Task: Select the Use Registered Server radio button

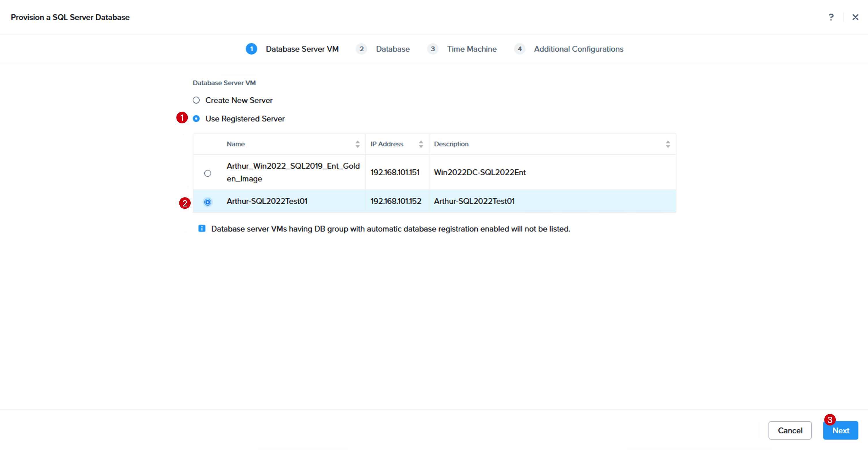Action: 196,119
